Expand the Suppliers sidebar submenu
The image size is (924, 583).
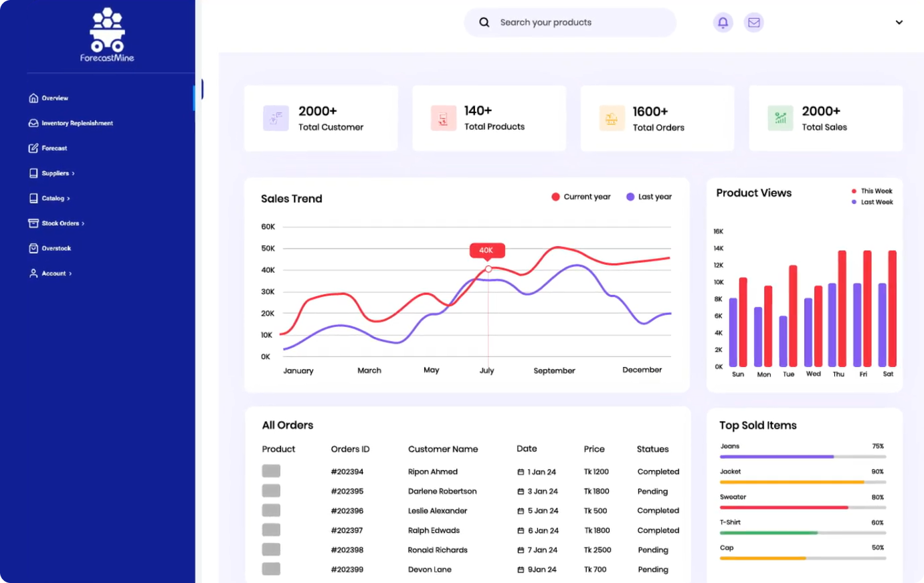(58, 173)
